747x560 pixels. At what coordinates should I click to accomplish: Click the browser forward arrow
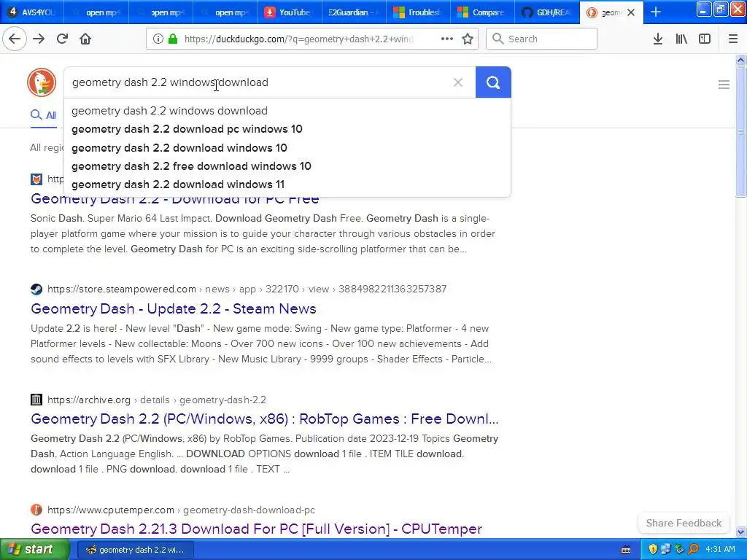point(39,39)
